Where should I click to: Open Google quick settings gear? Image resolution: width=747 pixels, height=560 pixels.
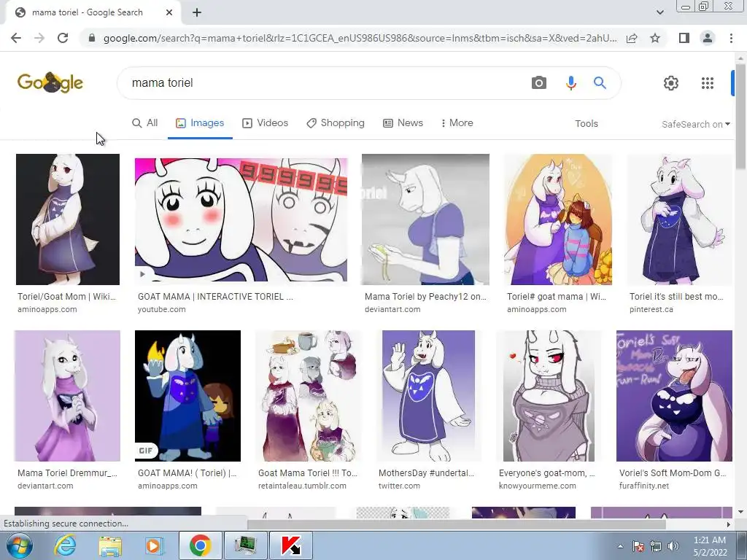click(x=671, y=83)
